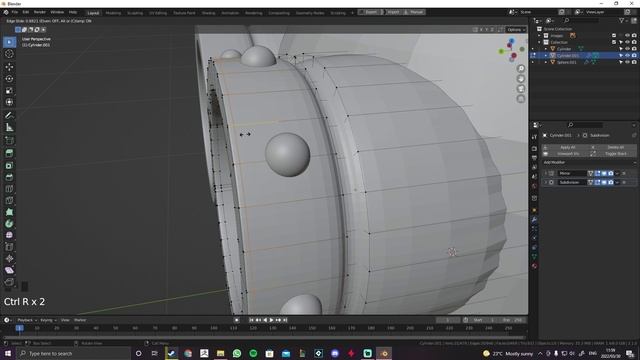
Task: Select the Measure tool
Action: click(9, 127)
